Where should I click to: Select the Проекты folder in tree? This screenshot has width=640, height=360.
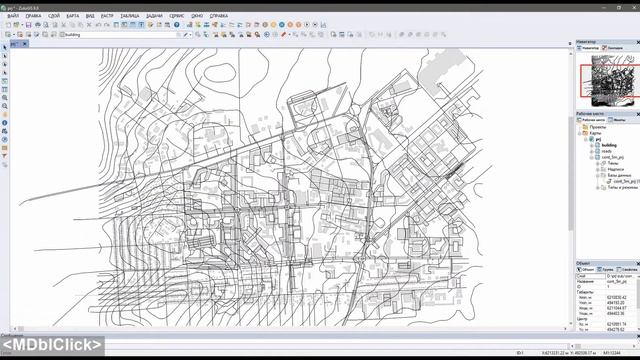point(598,127)
